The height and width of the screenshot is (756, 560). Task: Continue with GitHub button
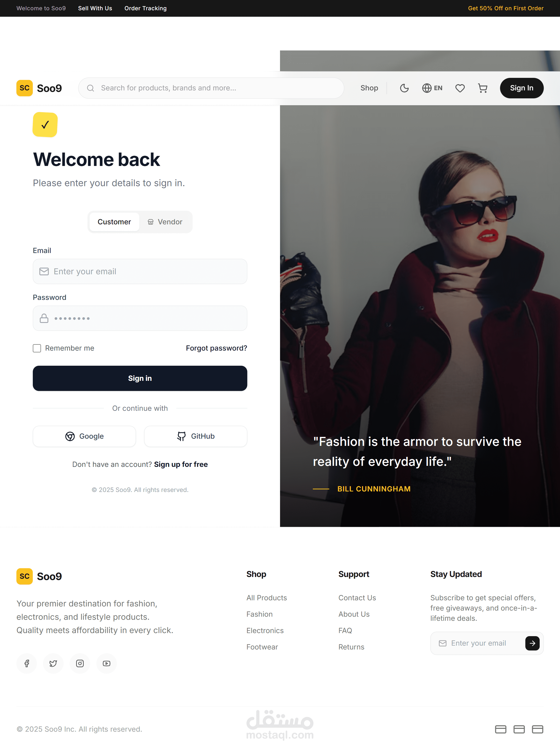tap(196, 436)
